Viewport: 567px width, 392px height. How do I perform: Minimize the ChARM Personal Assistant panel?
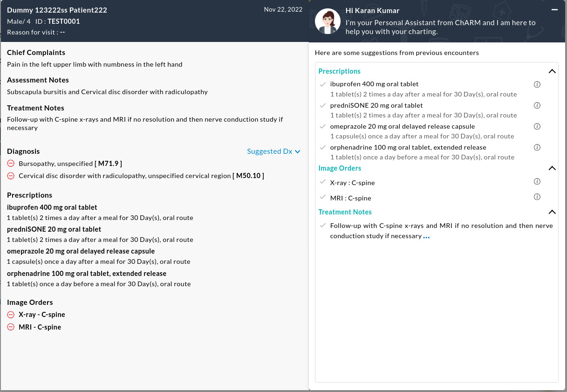(x=554, y=10)
